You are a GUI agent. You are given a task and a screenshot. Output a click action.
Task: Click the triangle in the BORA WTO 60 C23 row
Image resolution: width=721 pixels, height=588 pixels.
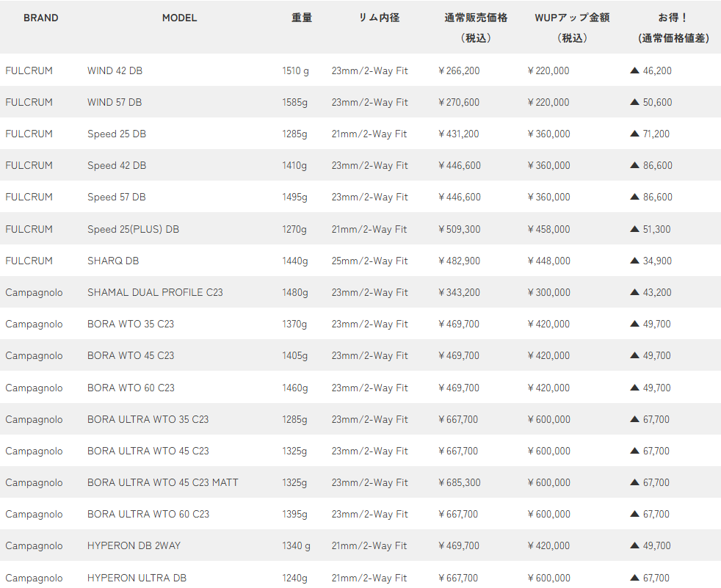point(635,388)
